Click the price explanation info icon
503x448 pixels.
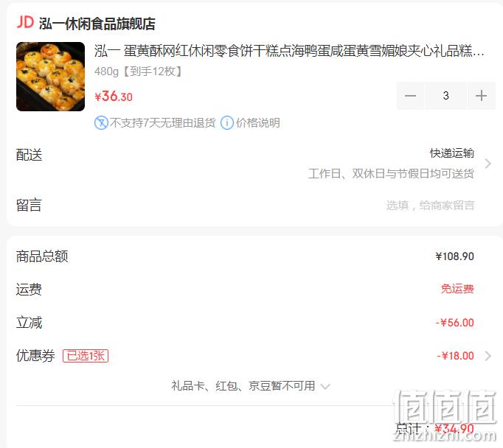click(227, 123)
